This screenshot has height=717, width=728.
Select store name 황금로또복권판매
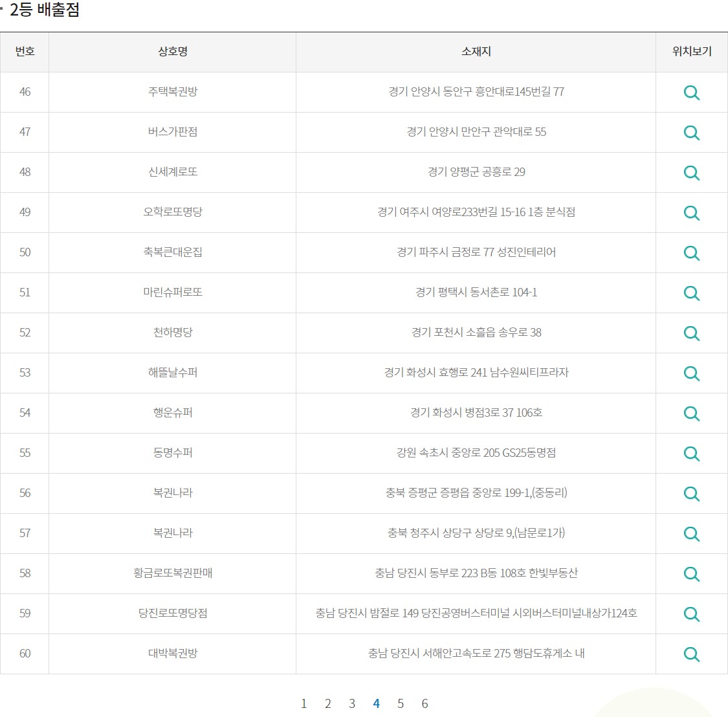173,573
